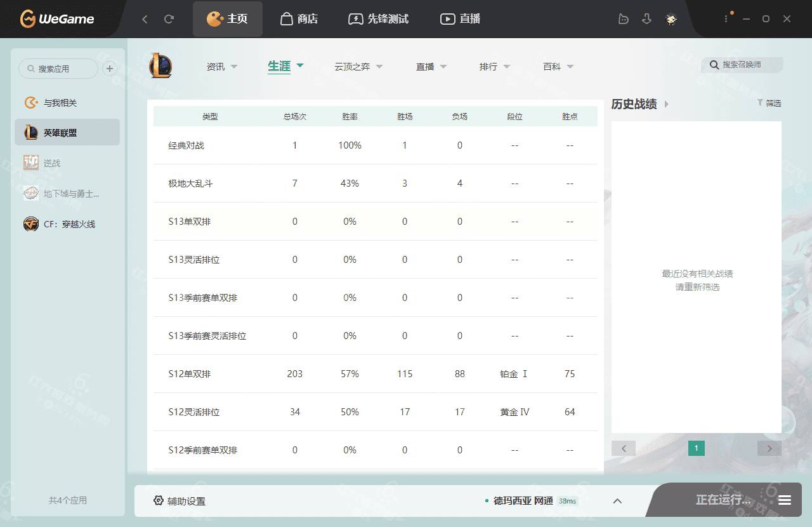Click the 57% win rate cell
This screenshot has height=527, width=812.
[x=350, y=374]
